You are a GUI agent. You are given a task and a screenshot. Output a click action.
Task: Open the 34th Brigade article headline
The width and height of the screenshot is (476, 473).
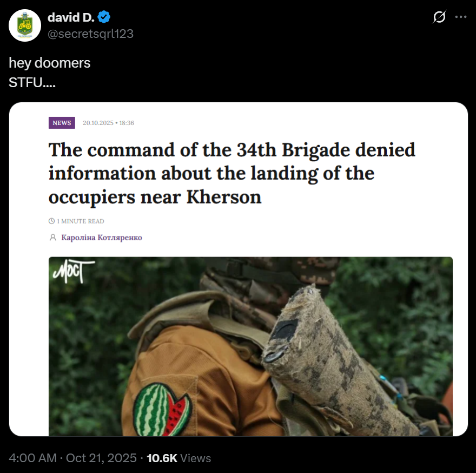(232, 174)
